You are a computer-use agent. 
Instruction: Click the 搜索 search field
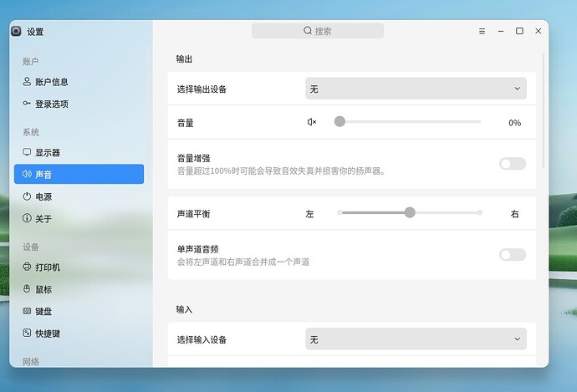318,31
